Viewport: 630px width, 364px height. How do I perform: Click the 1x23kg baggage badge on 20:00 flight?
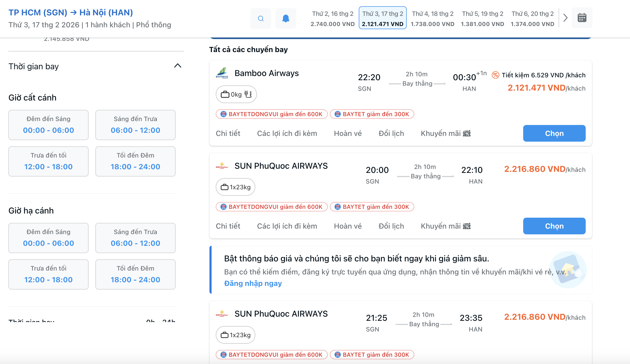pos(235,187)
